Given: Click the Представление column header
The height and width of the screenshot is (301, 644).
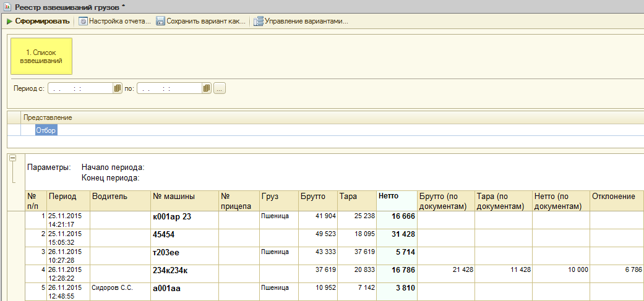Looking at the screenshot, I should point(48,117).
